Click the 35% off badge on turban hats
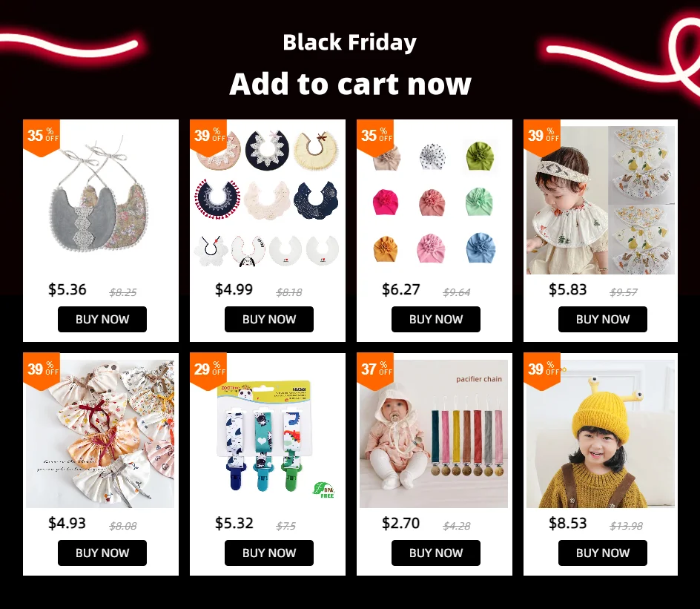 (375, 137)
